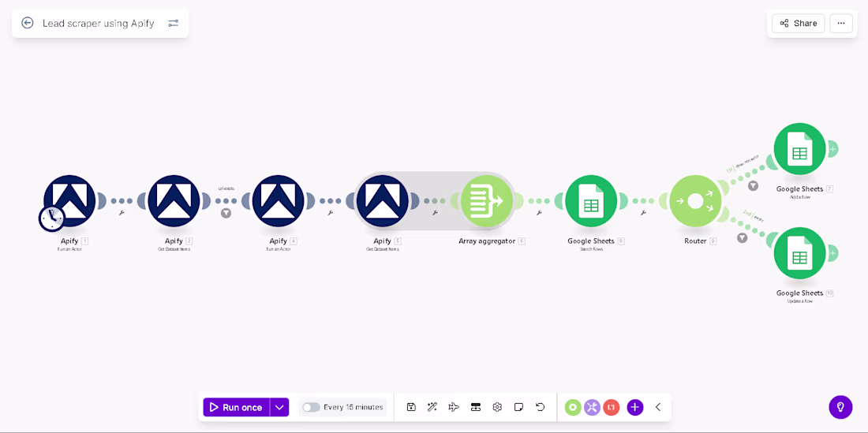
Task: Collapse the toolbar with the left chevron
Action: [x=658, y=407]
